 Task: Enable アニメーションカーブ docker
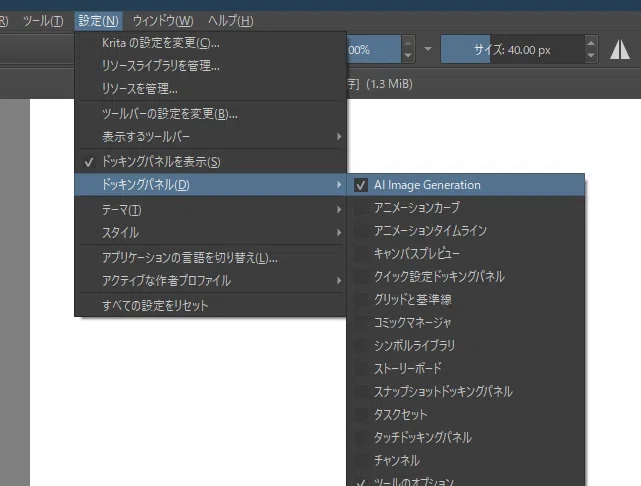pyautogui.click(x=466, y=208)
